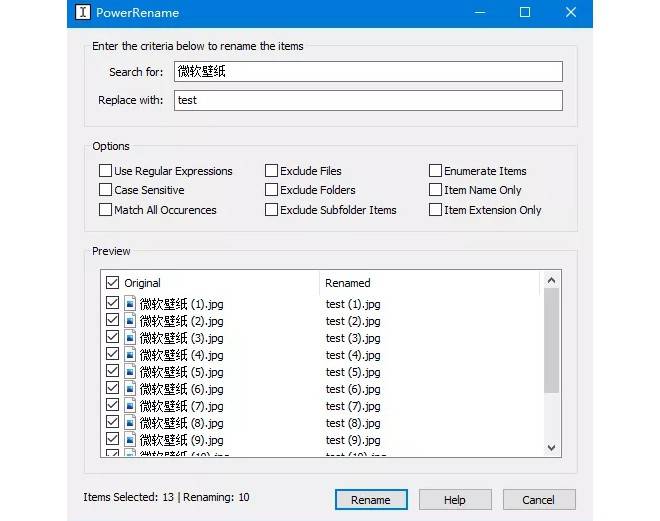
Task: Select the renamed entry test (3).jpg
Action: point(353,338)
